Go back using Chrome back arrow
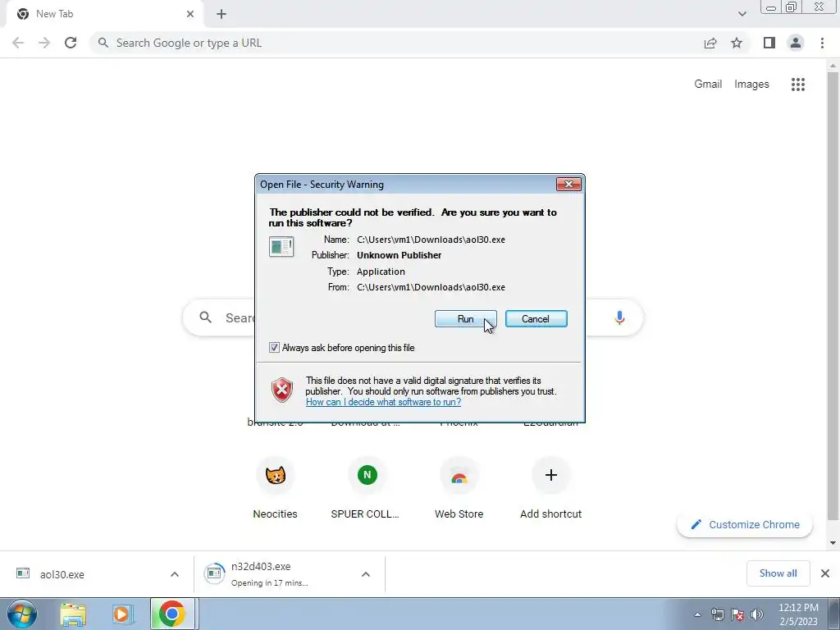The height and width of the screenshot is (630, 840). (18, 43)
